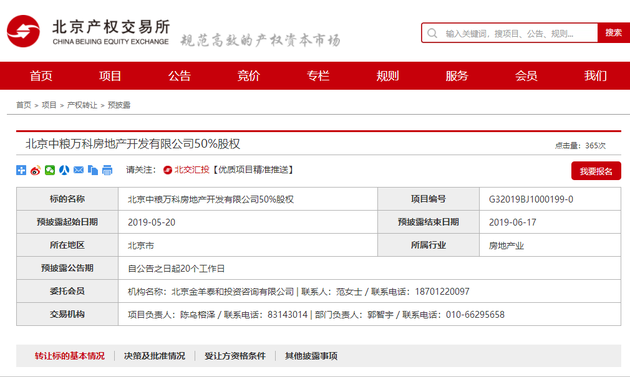The width and height of the screenshot is (630, 377).
Task: Click the 预披露起始日期 header cell
Action: [x=67, y=222]
